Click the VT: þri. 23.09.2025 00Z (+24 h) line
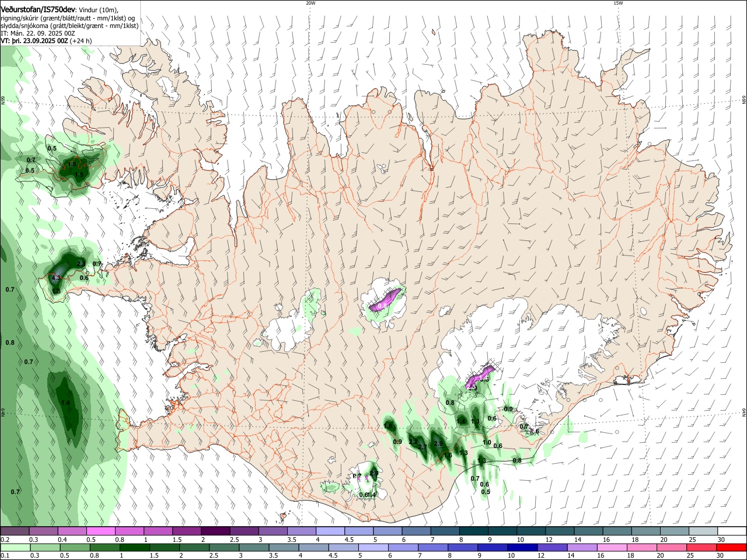747x560 pixels. click(x=46, y=41)
